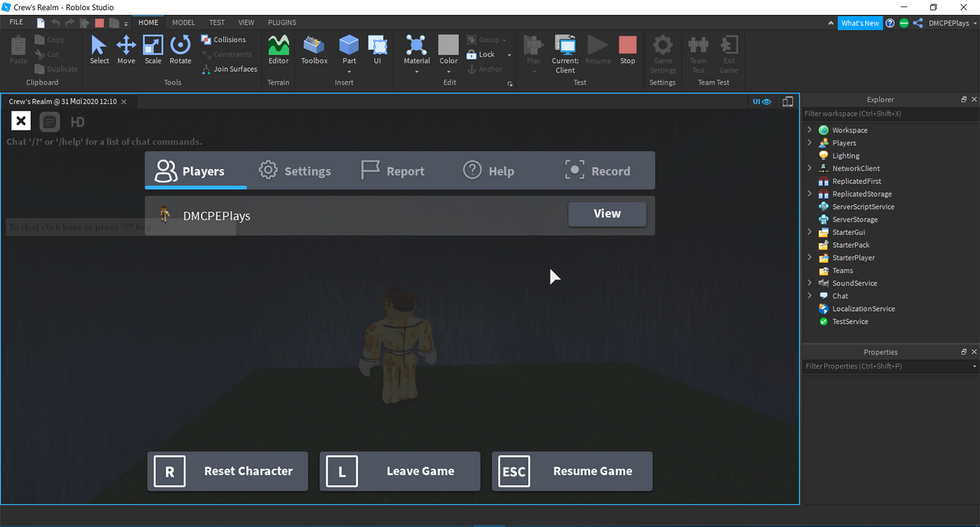980x527 pixels.
Task: Insert a new Part
Action: (x=349, y=50)
